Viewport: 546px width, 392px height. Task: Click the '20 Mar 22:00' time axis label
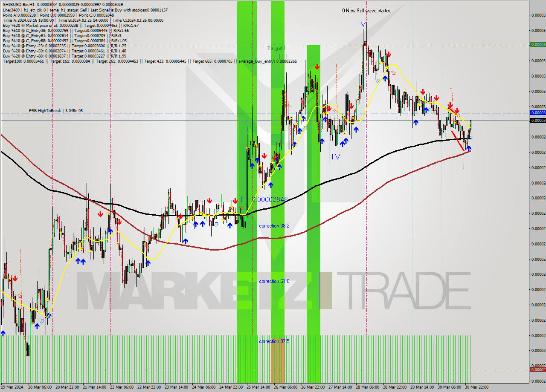coord(67,387)
